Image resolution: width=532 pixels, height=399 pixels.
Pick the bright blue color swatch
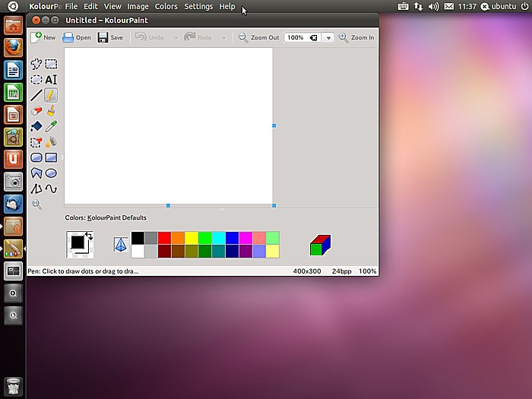click(x=232, y=238)
